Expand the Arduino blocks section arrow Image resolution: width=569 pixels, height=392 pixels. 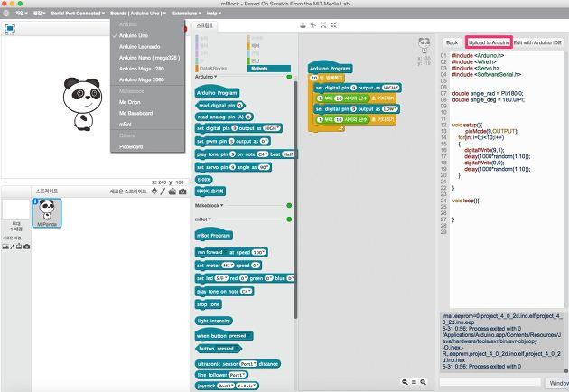[216, 77]
